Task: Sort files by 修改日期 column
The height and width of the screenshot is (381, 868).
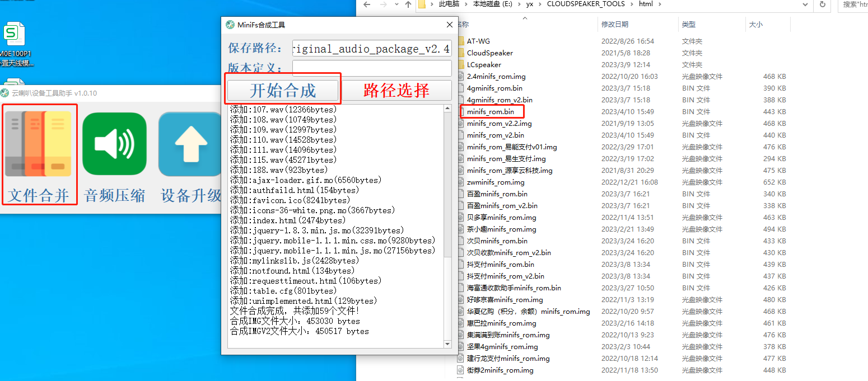Action: [614, 25]
